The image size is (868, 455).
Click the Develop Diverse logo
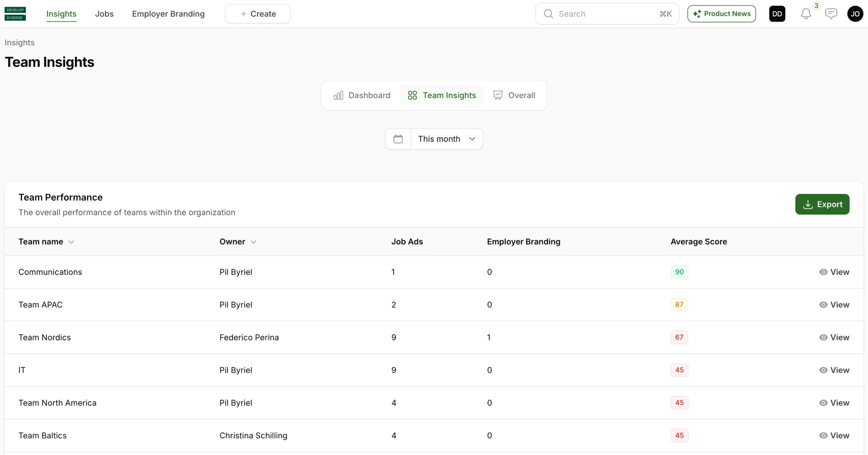pos(15,14)
